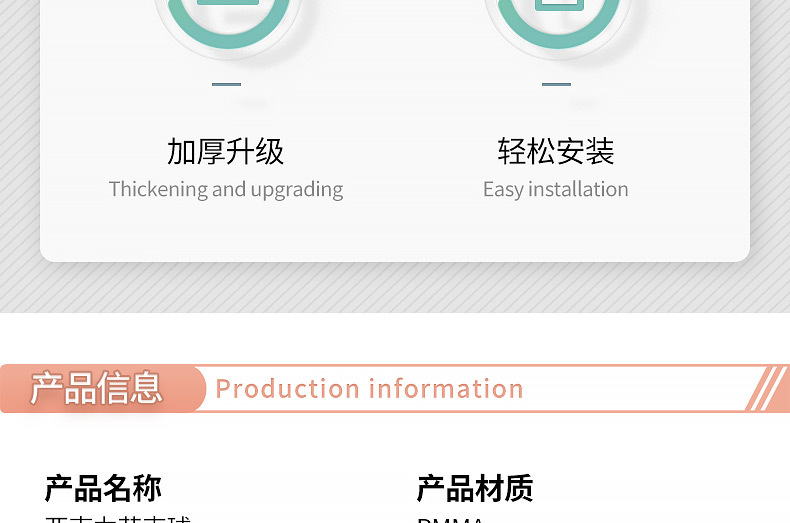Open the 产品信息 banner tab
Screen dimensions: 790x523
point(96,388)
